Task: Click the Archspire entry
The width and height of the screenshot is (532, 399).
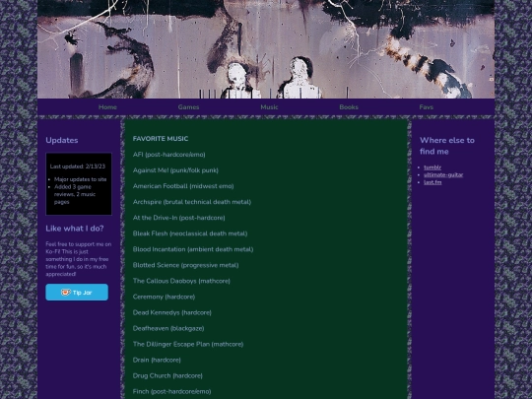Action: coord(192,202)
